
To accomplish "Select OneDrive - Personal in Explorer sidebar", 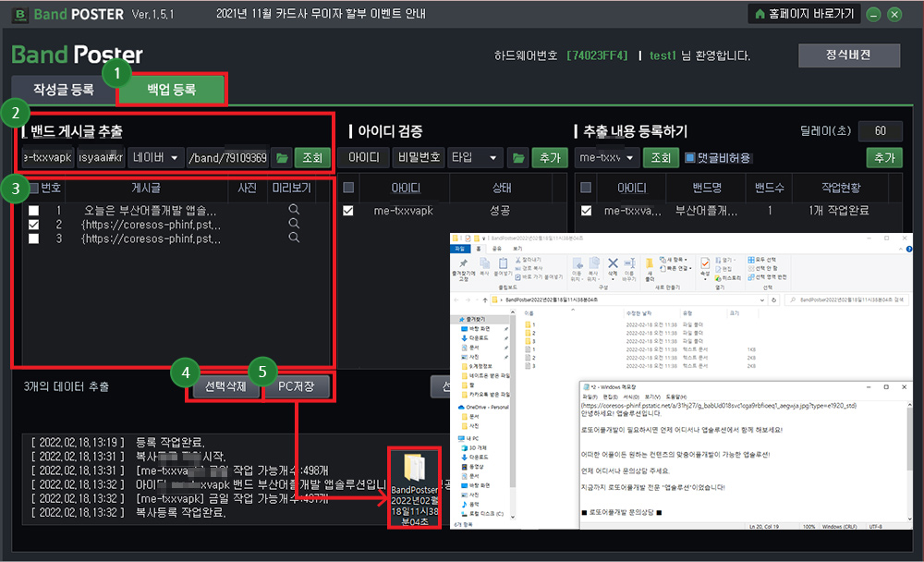I will 483,407.
